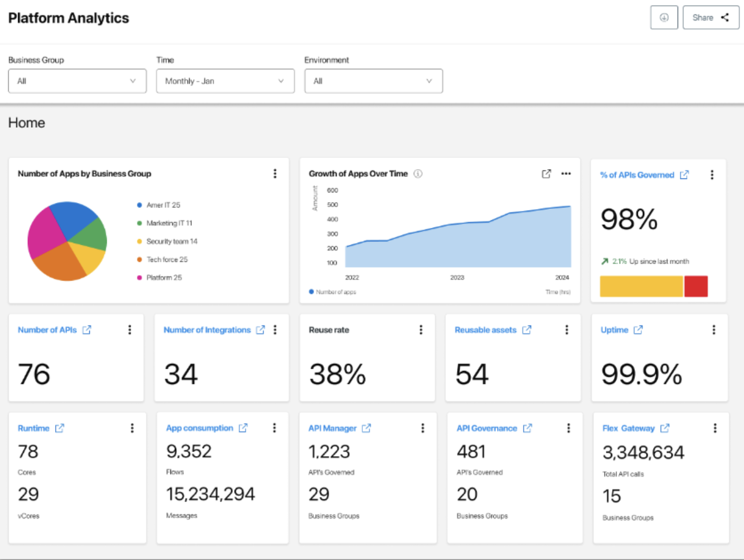Open the API Governance link
Viewport: 744px width, 560px height.
[x=487, y=428]
